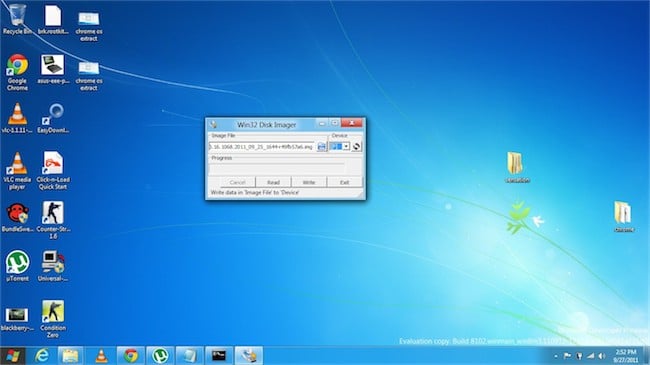
Task: Click the greyed Cancel button
Action: (238, 182)
